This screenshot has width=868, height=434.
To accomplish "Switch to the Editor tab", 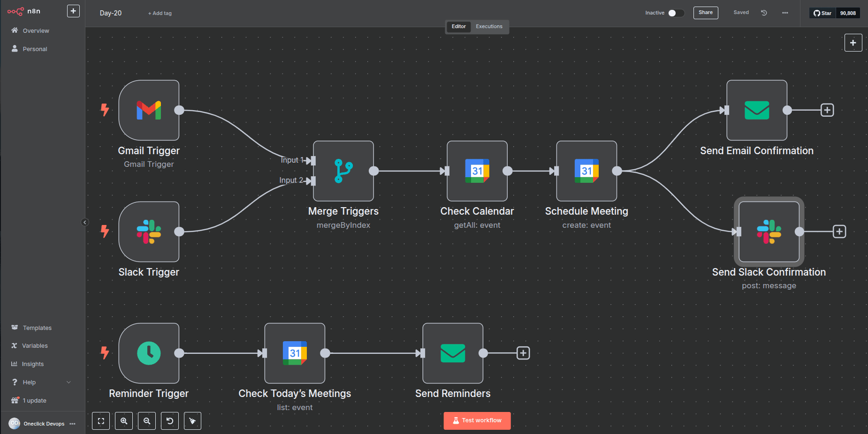I will [458, 27].
